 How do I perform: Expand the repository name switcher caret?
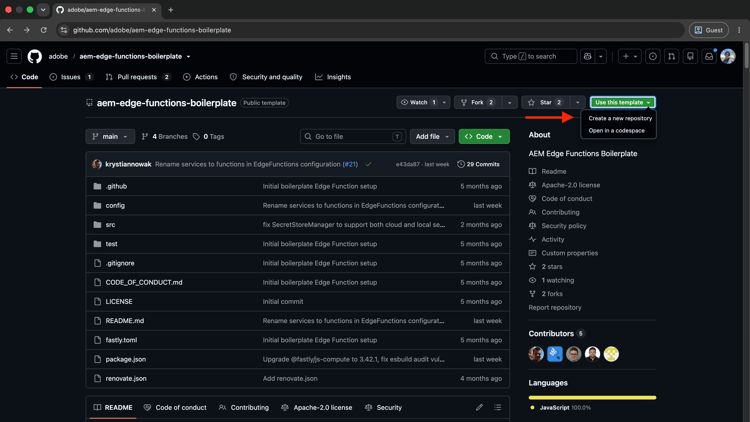188,56
